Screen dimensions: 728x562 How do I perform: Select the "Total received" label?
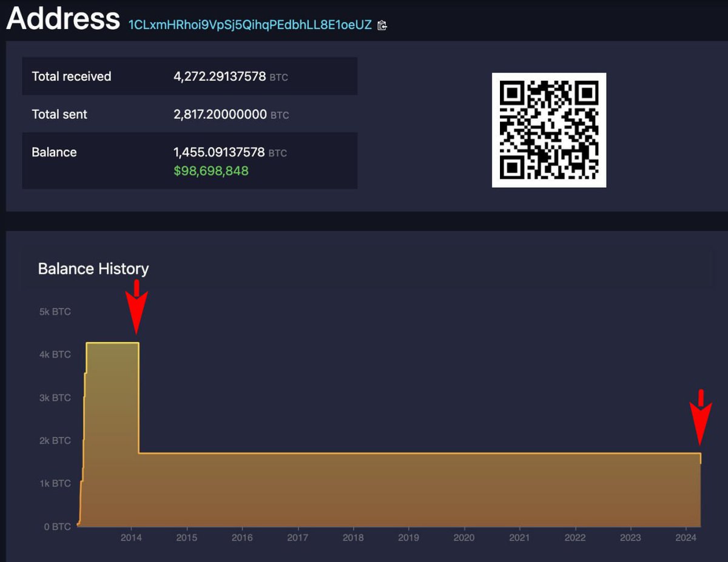72,76
